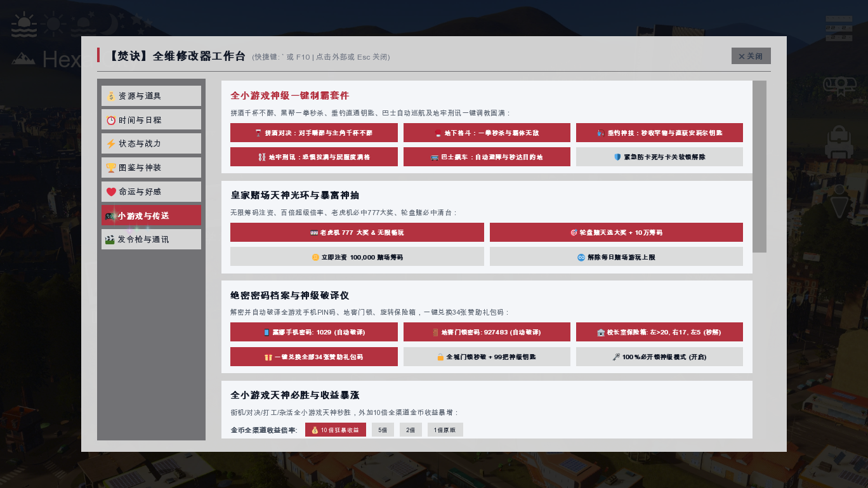Enable the 垂钓神技 fishing cheat
Viewport: 868px width, 488px height.
[659, 133]
